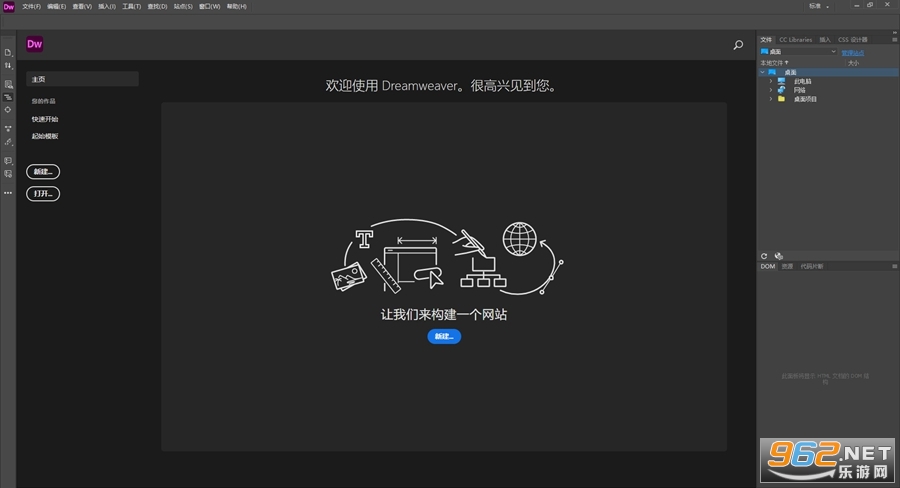Switch to the 文件 panel tab
The image size is (900, 488).
click(766, 40)
